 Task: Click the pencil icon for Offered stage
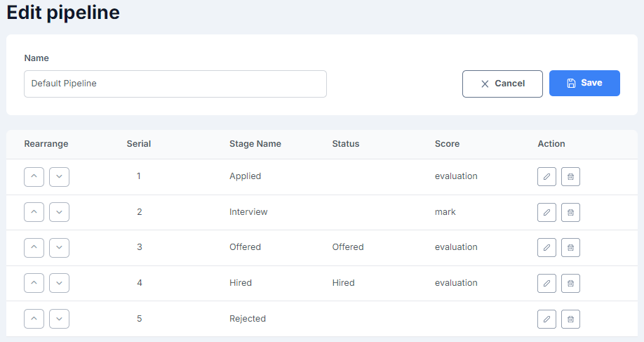tap(546, 247)
